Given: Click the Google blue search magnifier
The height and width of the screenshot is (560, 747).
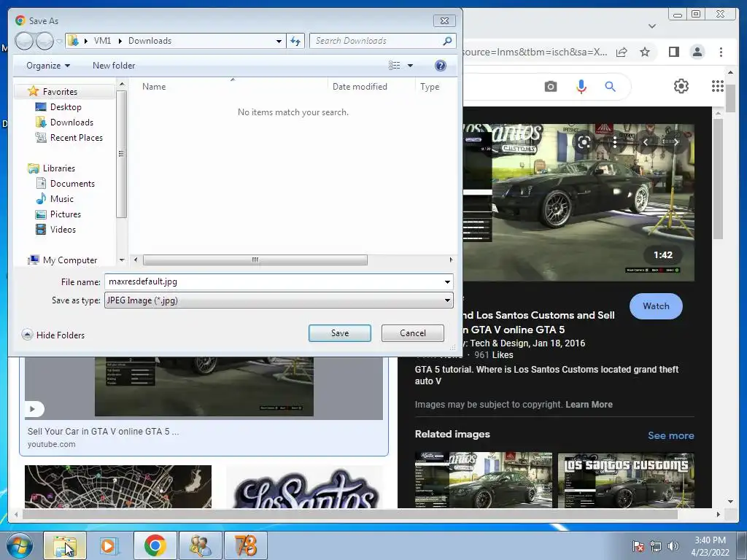Looking at the screenshot, I should 611,87.
